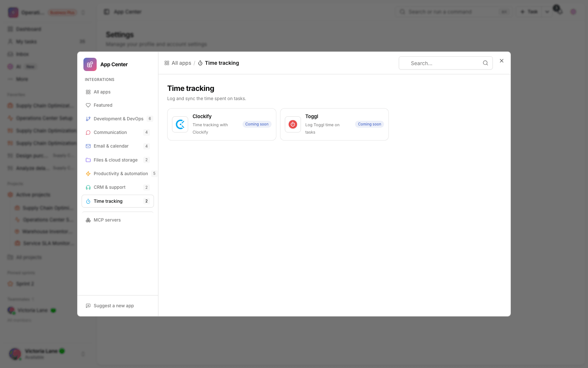Select CRM & support category
Viewport: 588px width, 368px height.
(118, 187)
